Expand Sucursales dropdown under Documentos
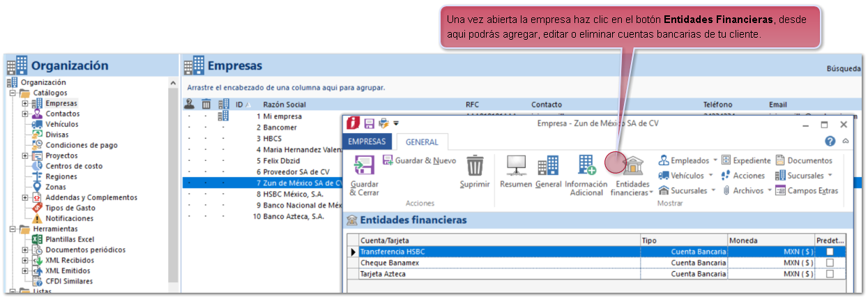 830,176
